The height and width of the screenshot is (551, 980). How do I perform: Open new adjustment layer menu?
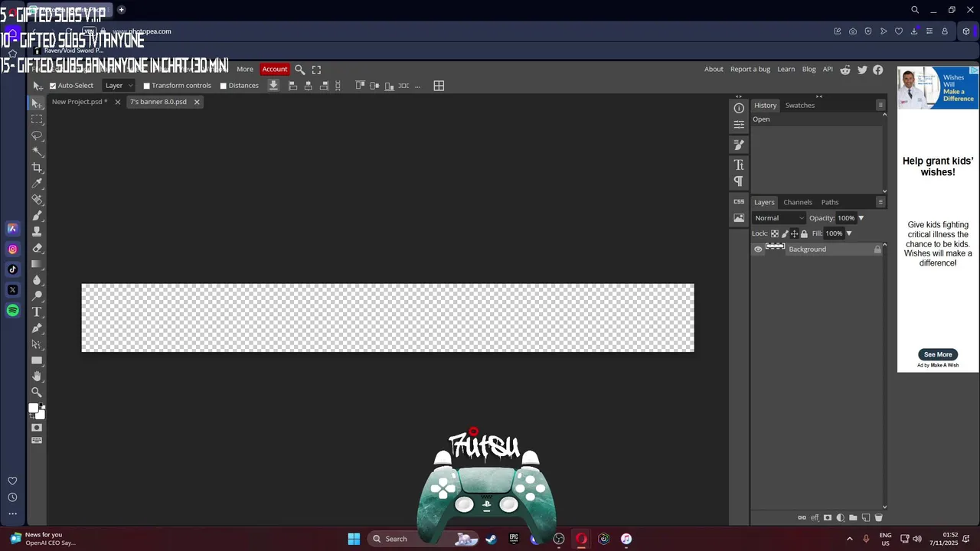pos(841,518)
